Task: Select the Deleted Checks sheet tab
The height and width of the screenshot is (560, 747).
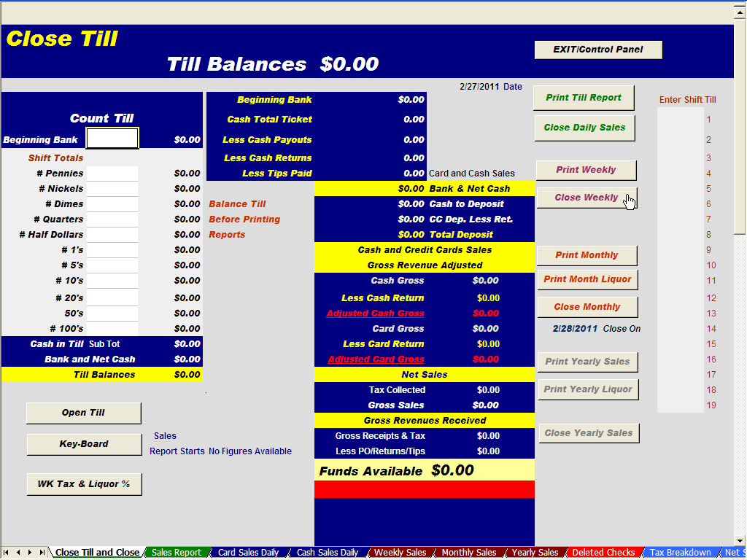Action: pyautogui.click(x=603, y=553)
